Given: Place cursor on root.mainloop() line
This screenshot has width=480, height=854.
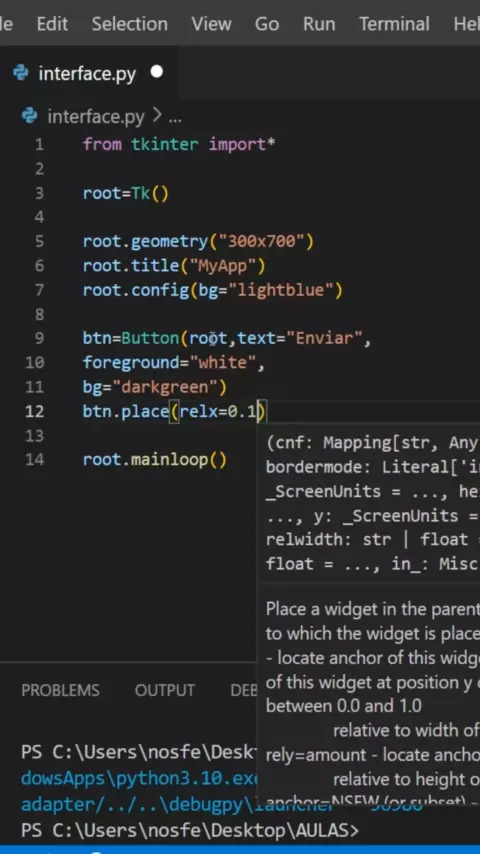Looking at the screenshot, I should [155, 460].
